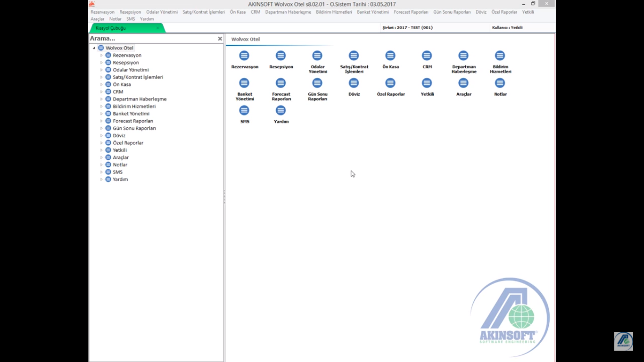Close the Kısayol Çubuğu tab

[157, 28]
